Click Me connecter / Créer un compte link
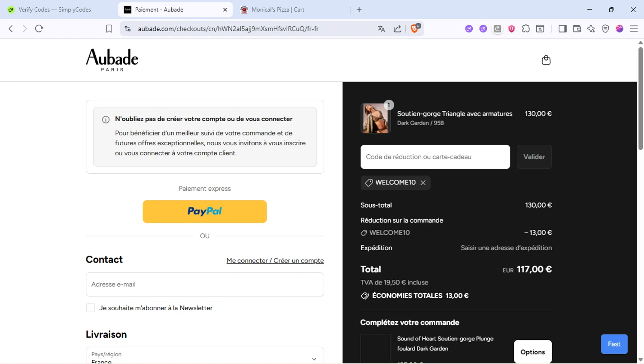This screenshot has width=644, height=364. (x=275, y=261)
